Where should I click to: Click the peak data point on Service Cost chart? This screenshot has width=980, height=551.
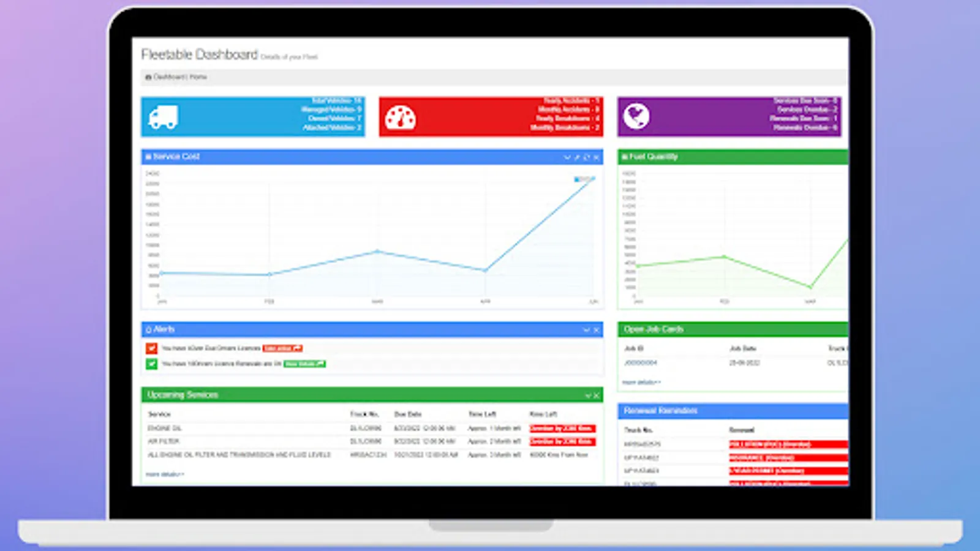[x=592, y=179]
